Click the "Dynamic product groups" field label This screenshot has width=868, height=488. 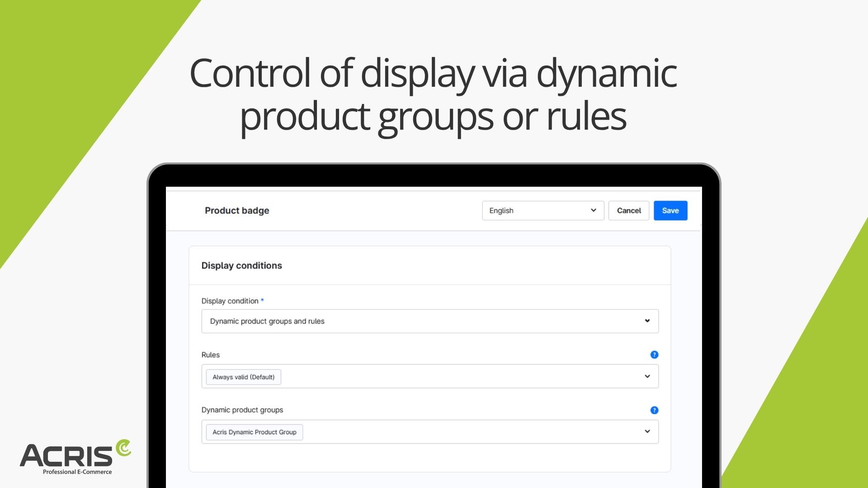click(242, 410)
